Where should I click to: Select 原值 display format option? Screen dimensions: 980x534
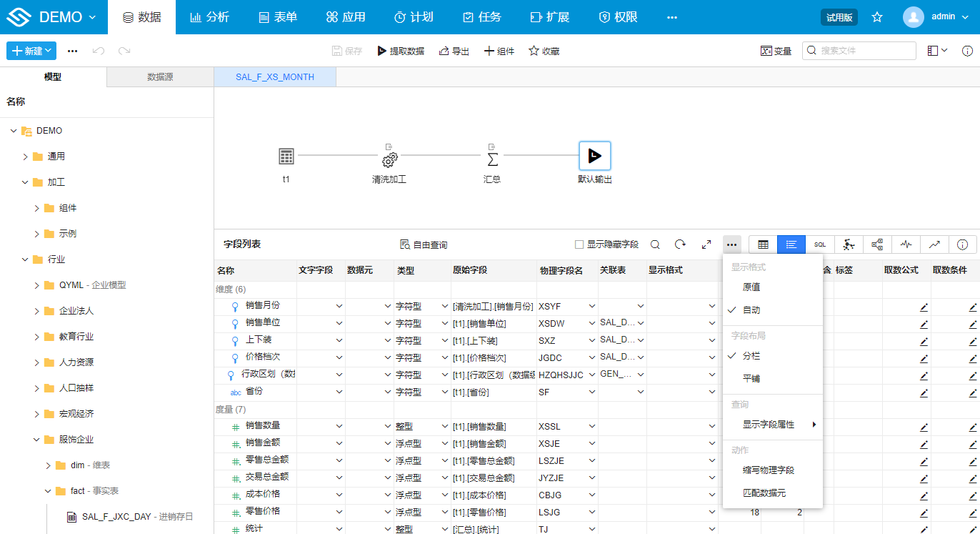click(751, 287)
